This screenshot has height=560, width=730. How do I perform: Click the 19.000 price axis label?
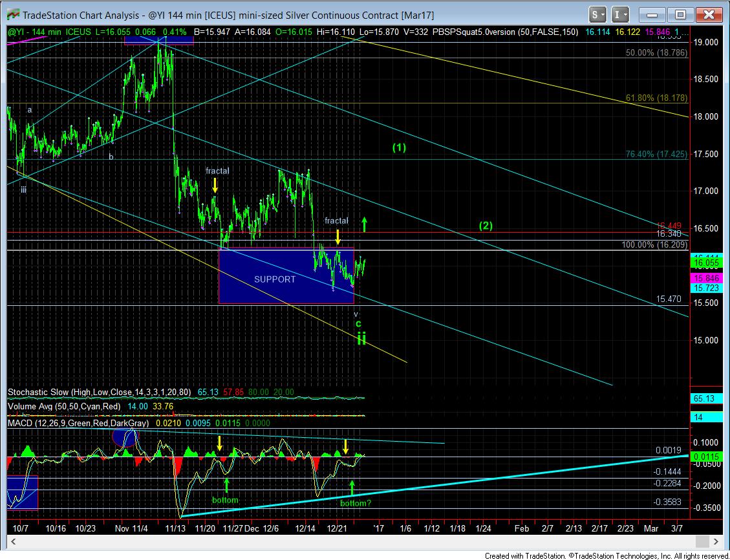point(706,42)
